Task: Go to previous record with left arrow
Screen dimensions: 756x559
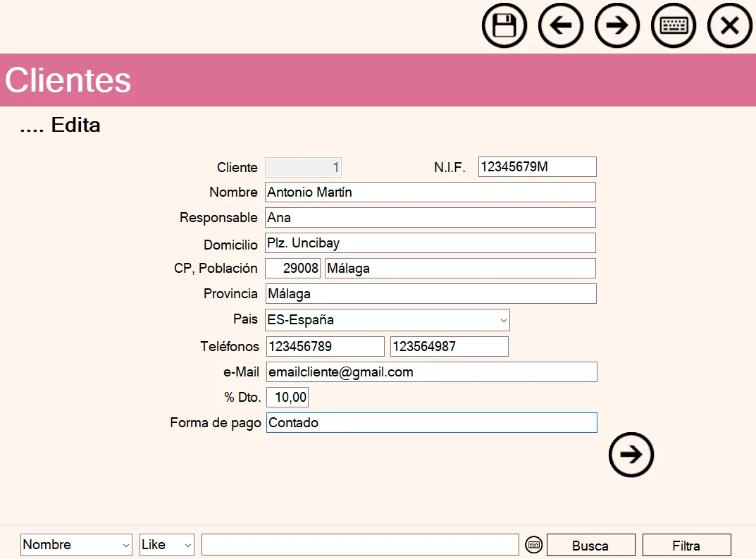Action: (x=560, y=26)
